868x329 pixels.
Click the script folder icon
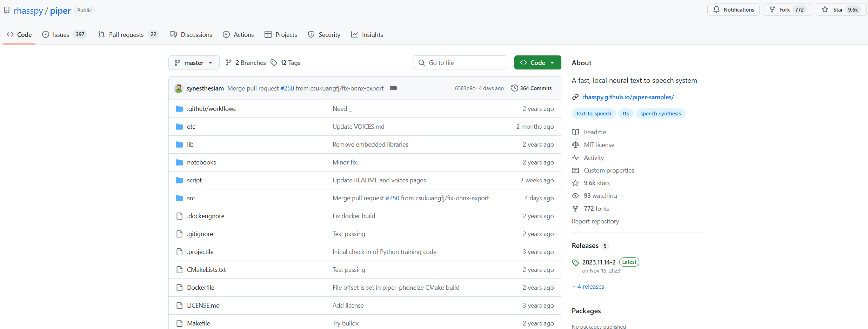click(x=179, y=180)
